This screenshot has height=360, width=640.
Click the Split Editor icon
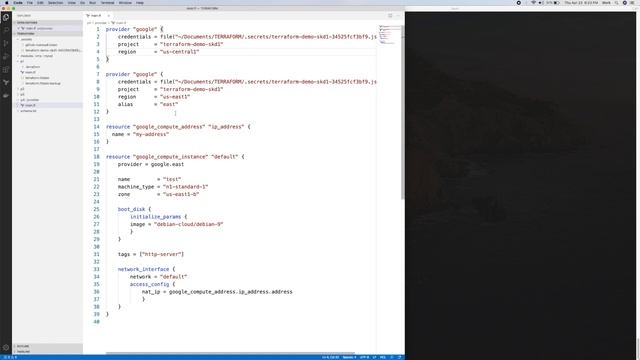point(390,16)
